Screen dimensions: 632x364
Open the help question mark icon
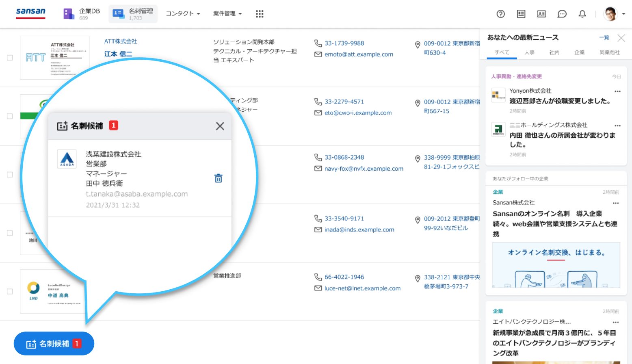(501, 14)
